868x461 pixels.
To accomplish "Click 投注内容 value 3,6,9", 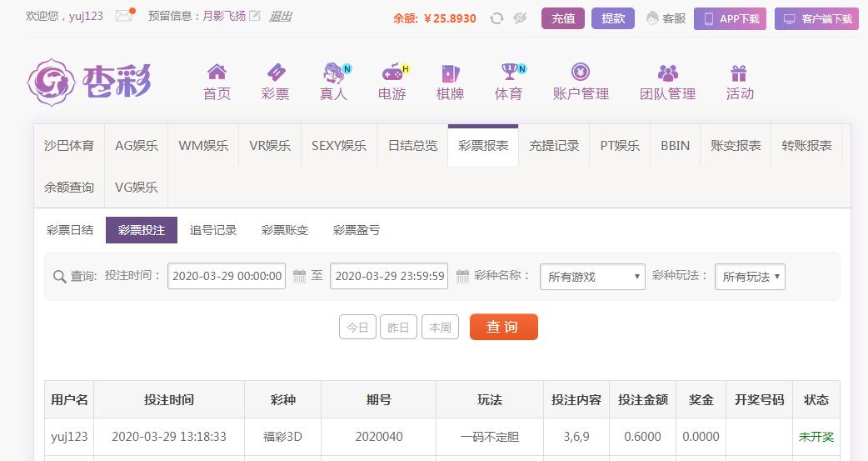I will 576,437.
